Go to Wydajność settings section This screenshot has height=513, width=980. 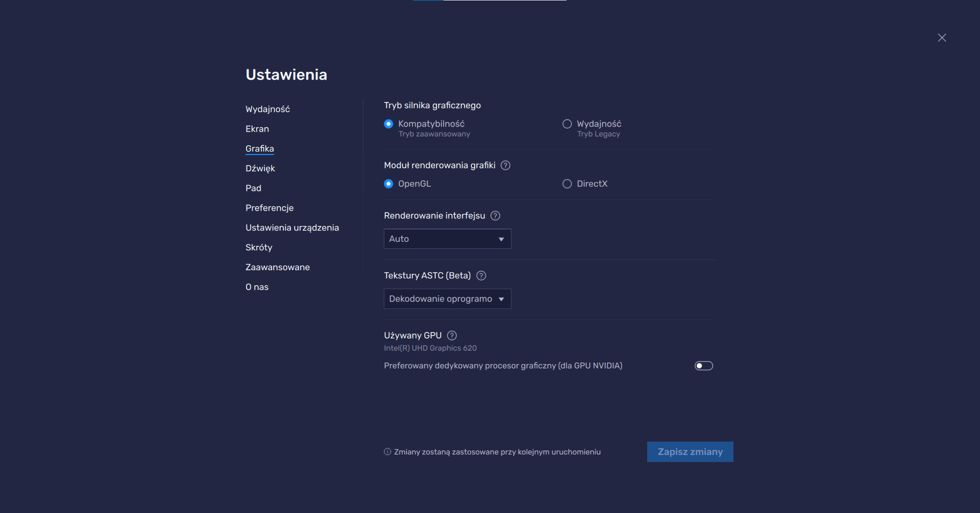[x=267, y=109]
